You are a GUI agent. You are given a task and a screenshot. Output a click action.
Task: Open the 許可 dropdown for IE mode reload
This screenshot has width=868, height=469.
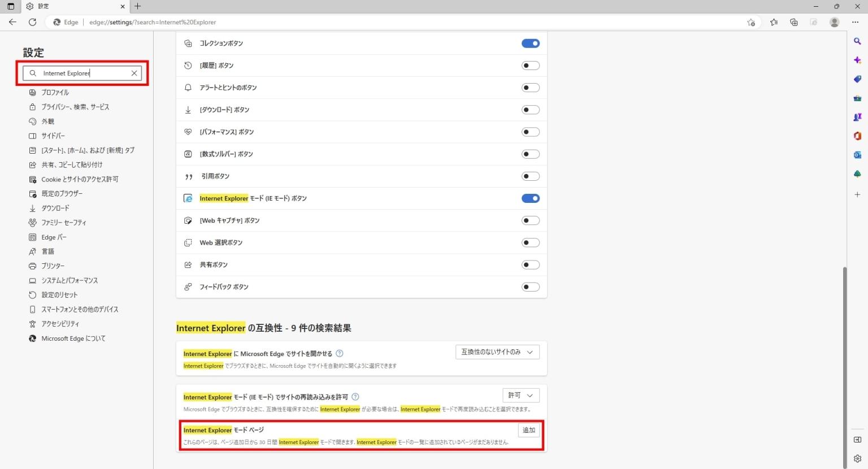[x=520, y=395]
